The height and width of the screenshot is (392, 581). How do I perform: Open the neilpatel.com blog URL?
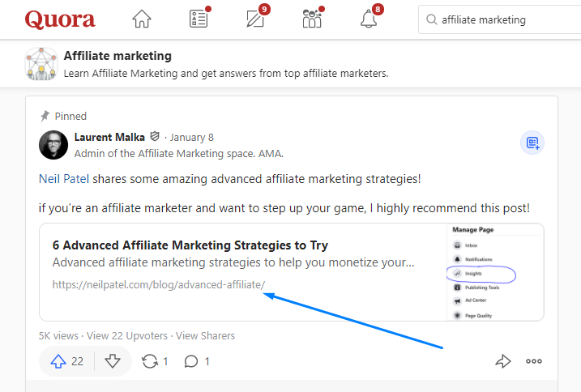click(159, 284)
